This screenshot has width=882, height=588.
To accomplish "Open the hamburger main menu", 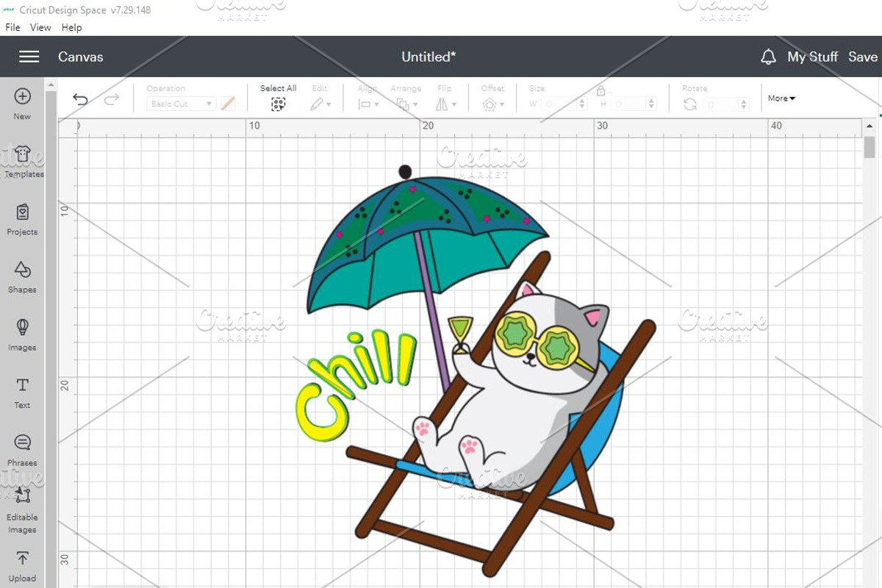I will click(x=29, y=57).
